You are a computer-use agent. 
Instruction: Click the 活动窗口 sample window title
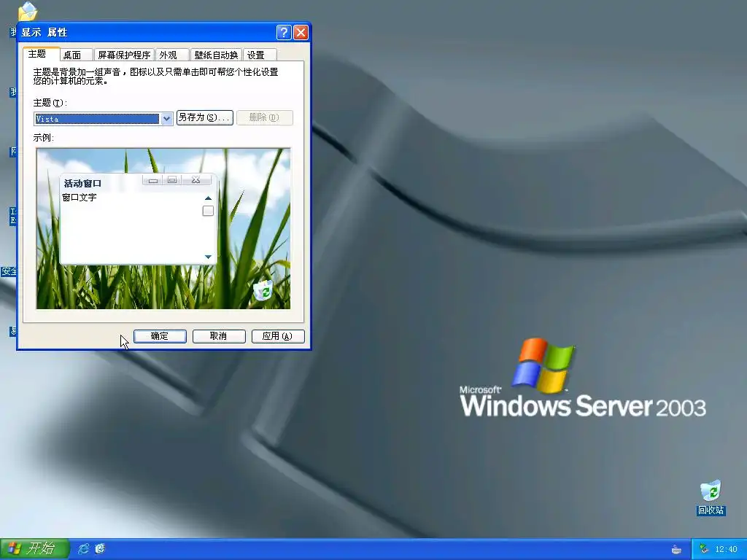82,183
